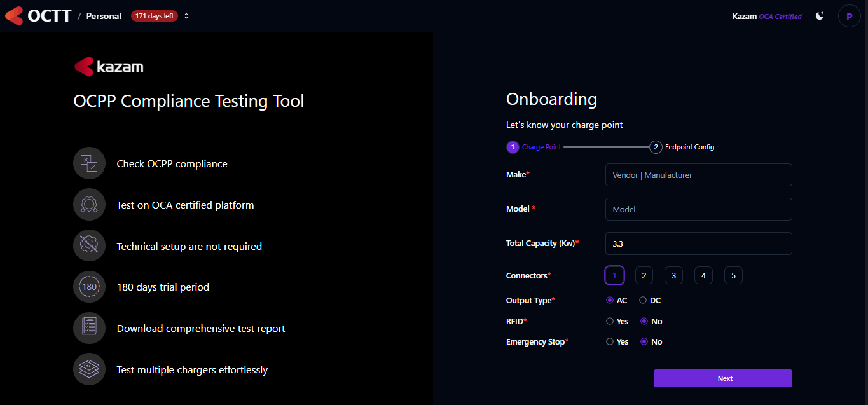Click the Model field label
Image resolution: width=868 pixels, height=405 pixels.
(x=520, y=209)
